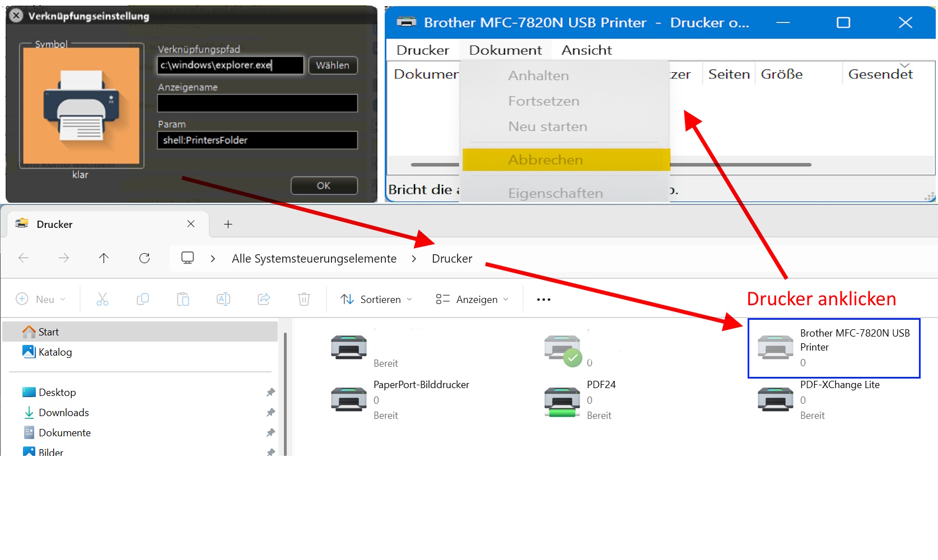Open a new tab with the plus button
938x560 pixels.
(x=228, y=225)
